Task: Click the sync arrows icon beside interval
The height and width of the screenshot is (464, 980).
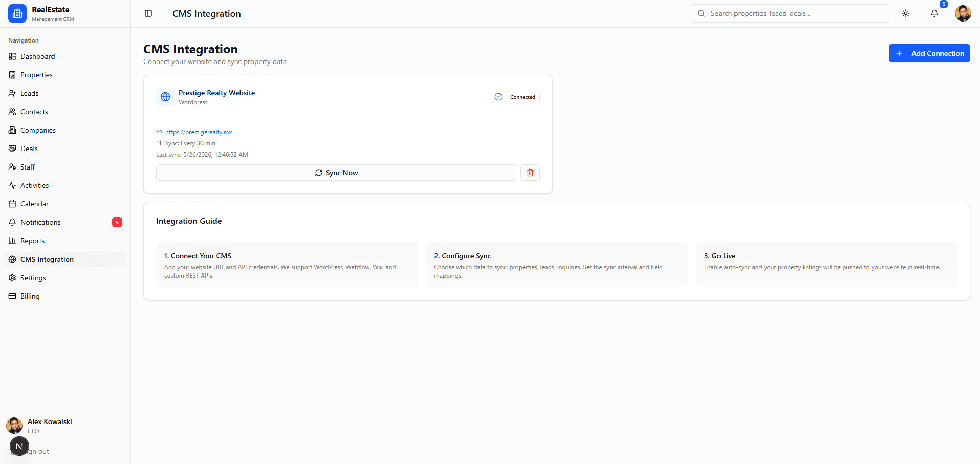Action: point(159,143)
